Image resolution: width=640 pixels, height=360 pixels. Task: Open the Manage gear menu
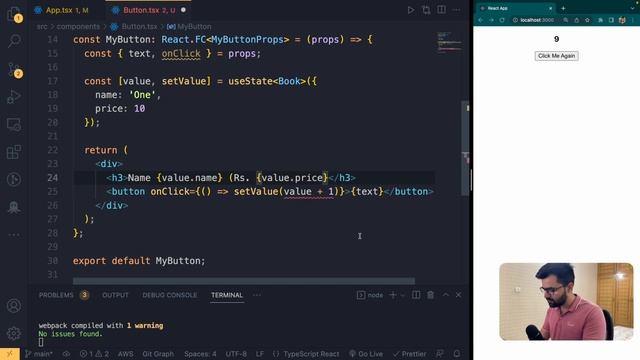pos(14,333)
